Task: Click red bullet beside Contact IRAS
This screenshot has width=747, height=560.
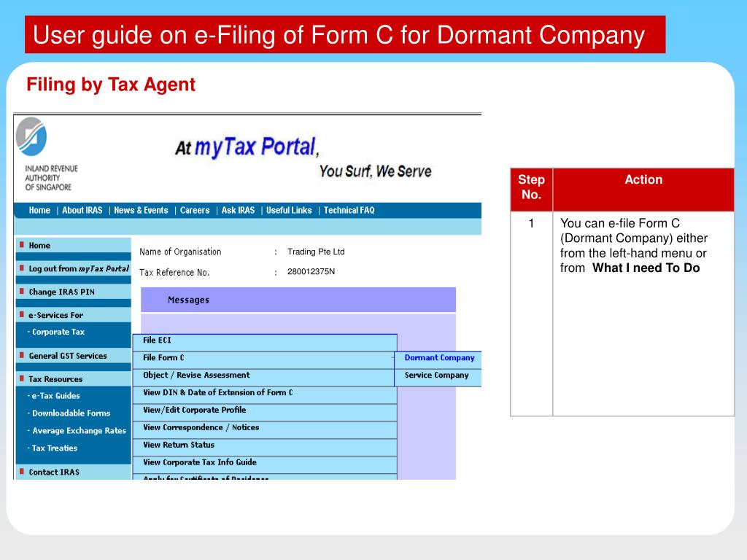Action: point(21,472)
